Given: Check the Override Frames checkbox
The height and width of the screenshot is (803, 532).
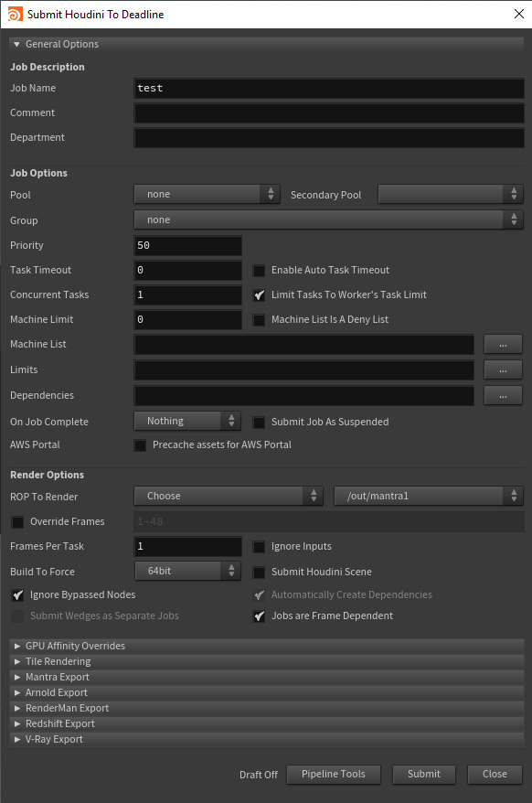Looking at the screenshot, I should pos(17,522).
